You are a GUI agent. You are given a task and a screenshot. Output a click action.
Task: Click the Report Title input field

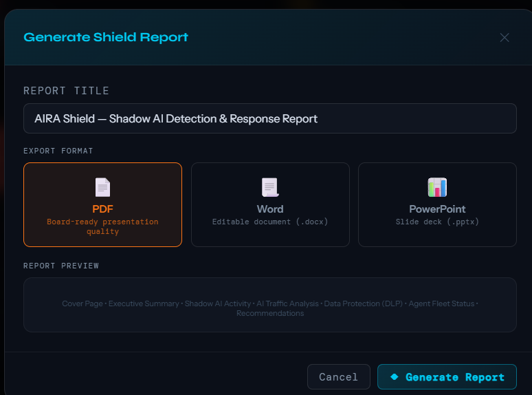click(270, 118)
